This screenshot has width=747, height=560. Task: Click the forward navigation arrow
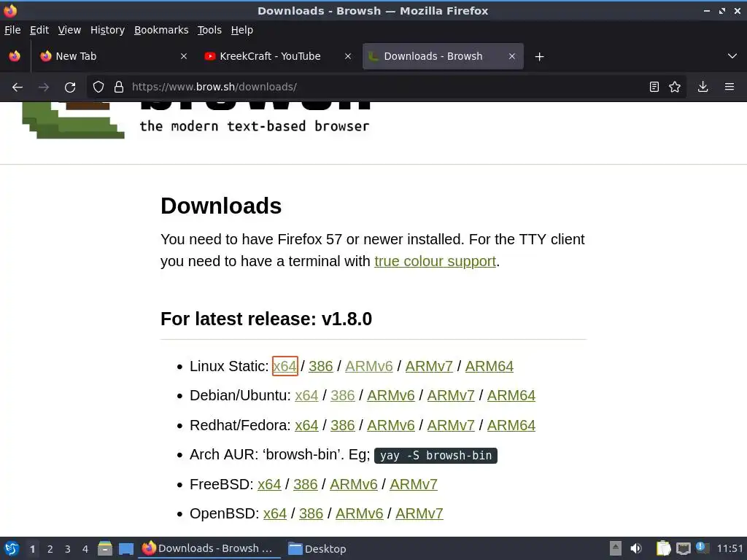tap(44, 87)
